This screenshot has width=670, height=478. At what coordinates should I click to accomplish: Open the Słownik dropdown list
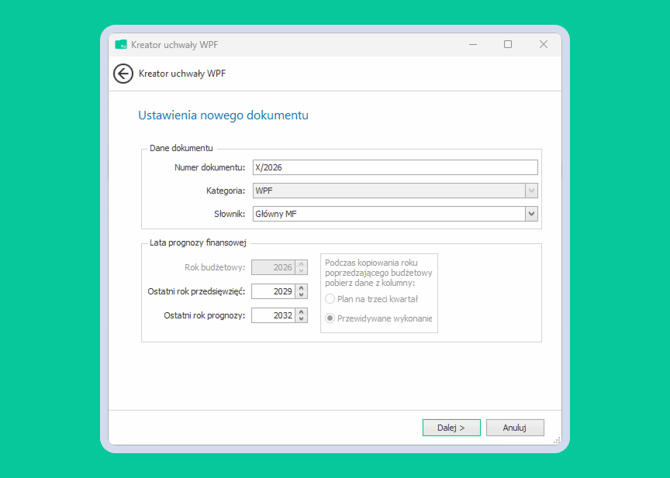[x=531, y=214]
